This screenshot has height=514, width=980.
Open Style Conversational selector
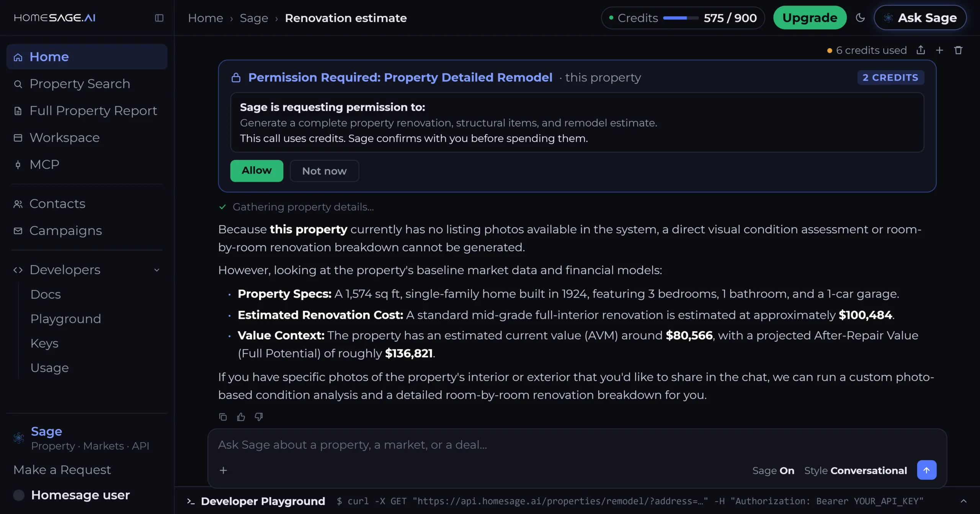tap(856, 471)
